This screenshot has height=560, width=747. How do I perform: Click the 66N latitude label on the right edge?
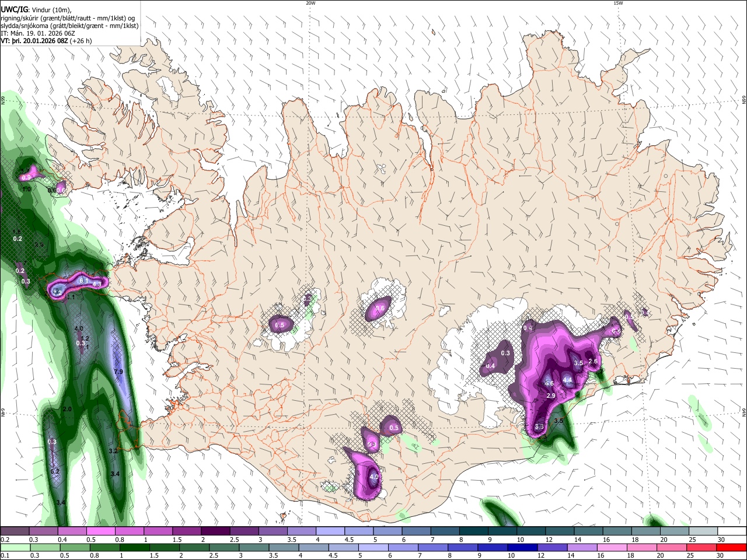click(x=744, y=100)
